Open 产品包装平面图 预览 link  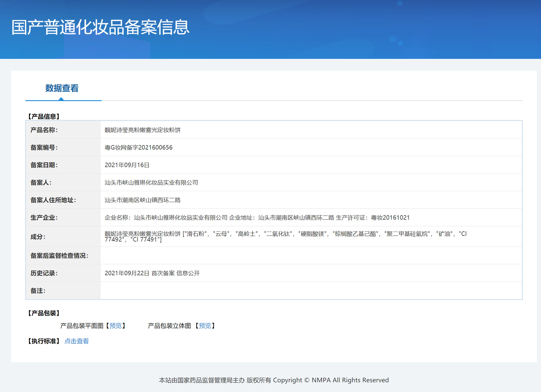[x=116, y=326]
